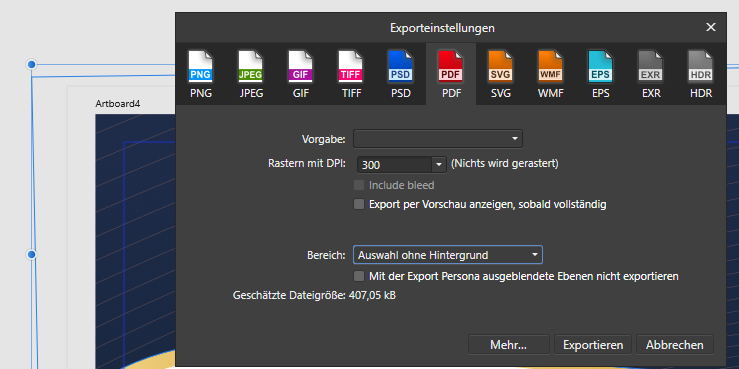Click the Exportieren button
Image resolution: width=739 pixels, height=369 pixels.
pyautogui.click(x=593, y=344)
